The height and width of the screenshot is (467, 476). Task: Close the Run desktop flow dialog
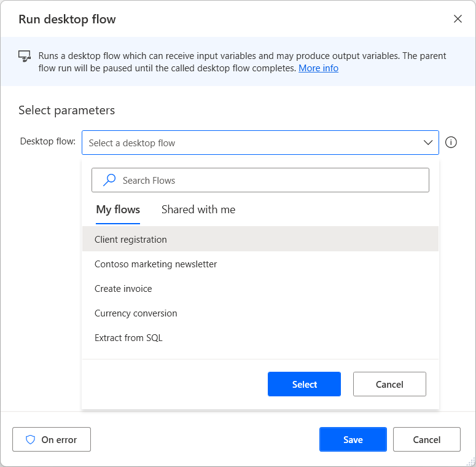tap(458, 19)
